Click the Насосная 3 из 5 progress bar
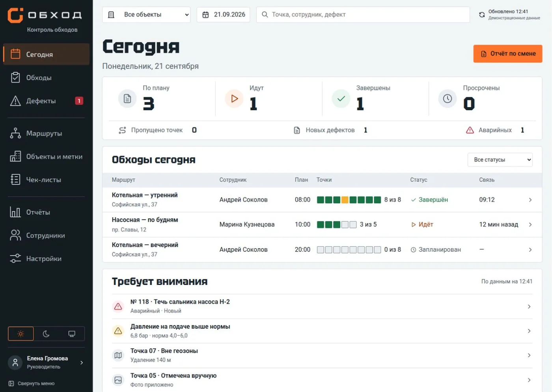 point(337,225)
